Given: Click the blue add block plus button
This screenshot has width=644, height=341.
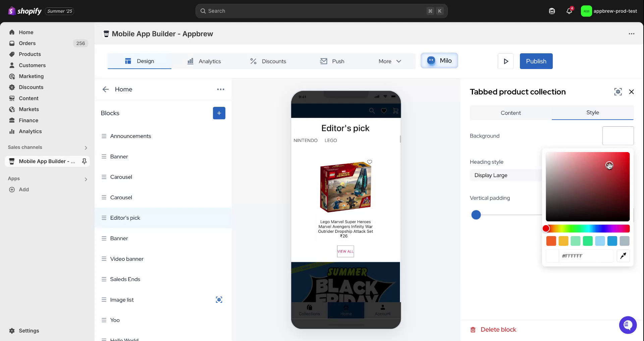Looking at the screenshot, I should [219, 113].
